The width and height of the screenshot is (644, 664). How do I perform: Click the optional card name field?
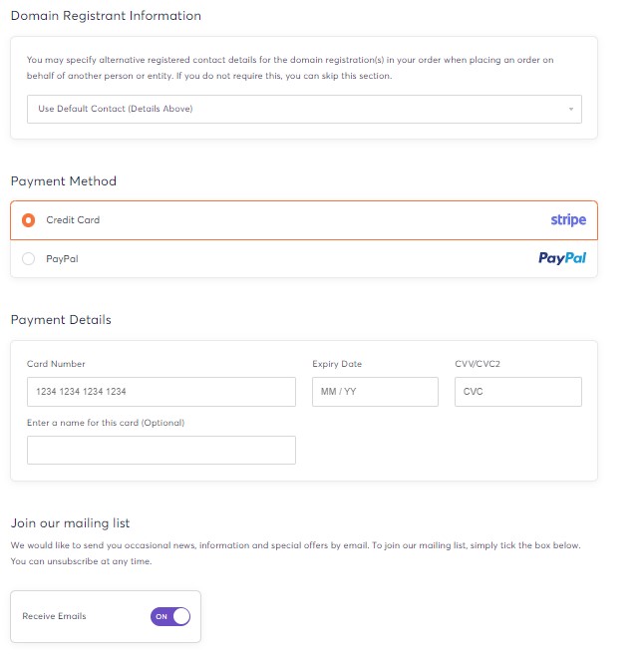(161, 451)
